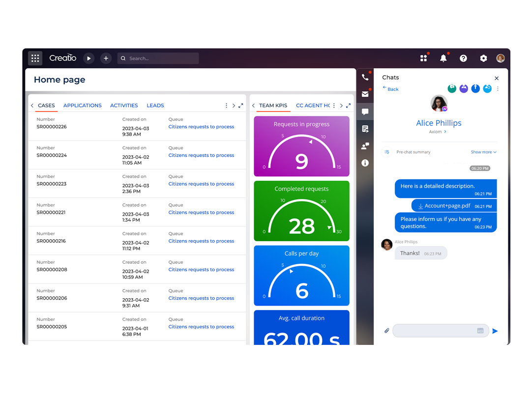Screen dimensions: 532x393
Task: Open the TEAM KPIS widget three-dot menu
Action: click(x=333, y=105)
